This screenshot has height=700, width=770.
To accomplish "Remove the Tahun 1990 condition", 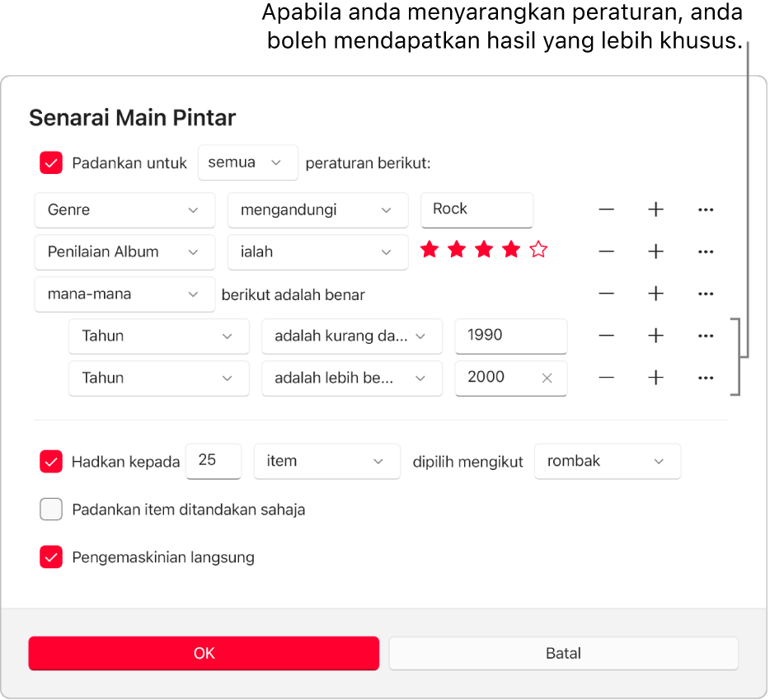I will (606, 336).
